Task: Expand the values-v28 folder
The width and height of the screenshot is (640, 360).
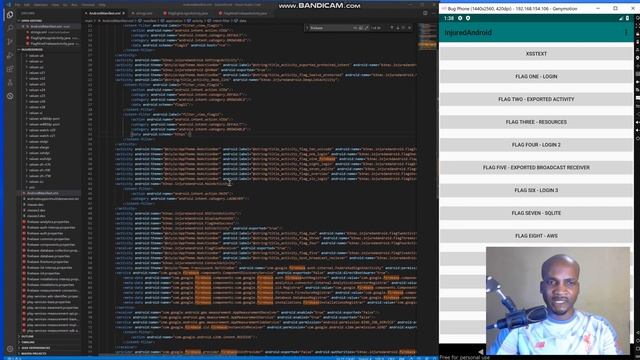Action: (37, 107)
